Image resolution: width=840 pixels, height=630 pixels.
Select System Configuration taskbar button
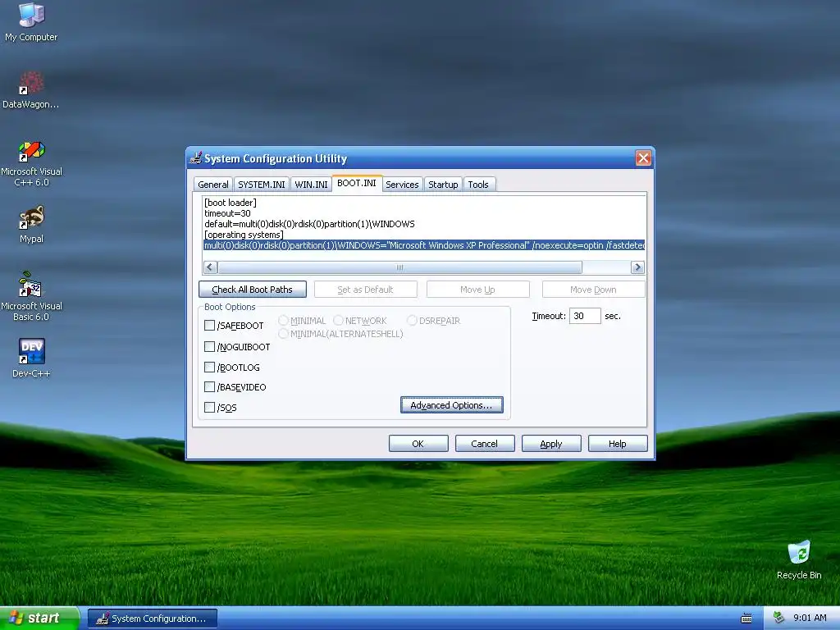coord(153,619)
